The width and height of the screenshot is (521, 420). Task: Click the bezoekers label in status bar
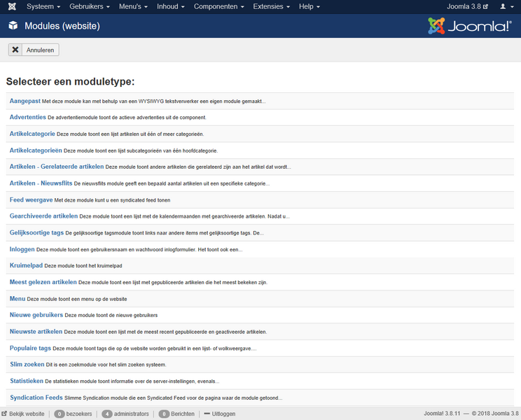(79, 414)
